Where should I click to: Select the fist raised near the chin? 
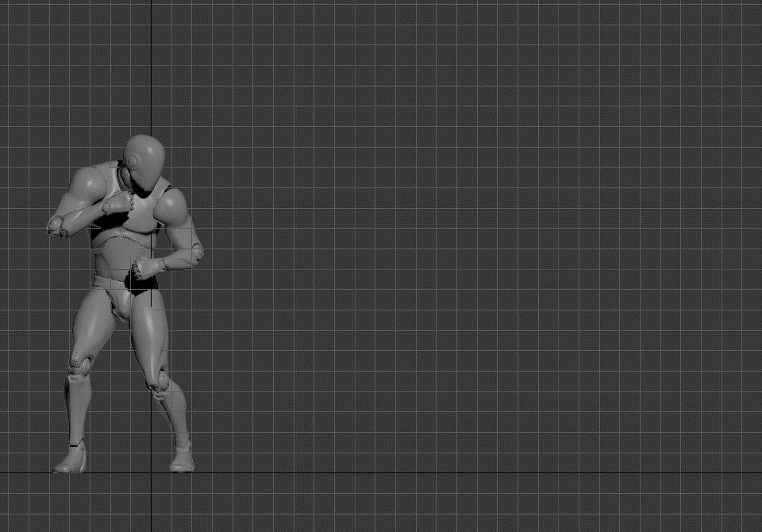pyautogui.click(x=116, y=204)
